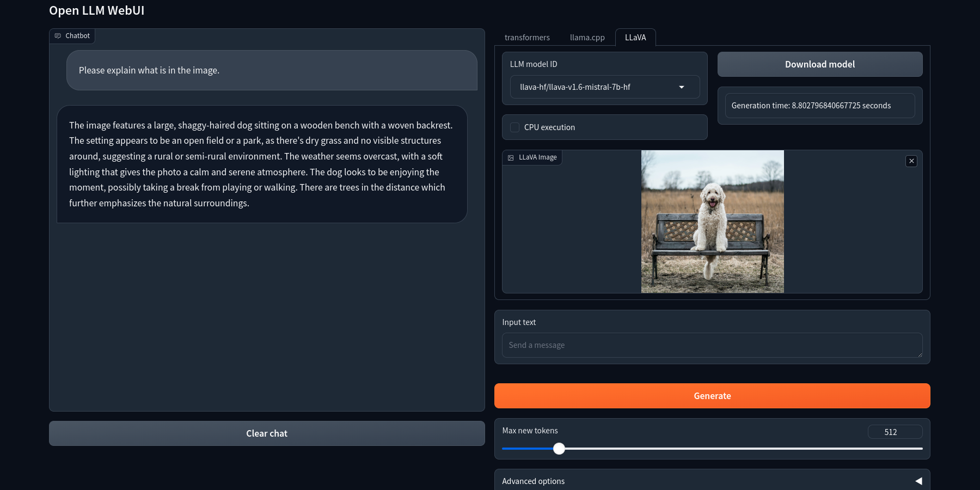Enable CPU execution

point(514,127)
